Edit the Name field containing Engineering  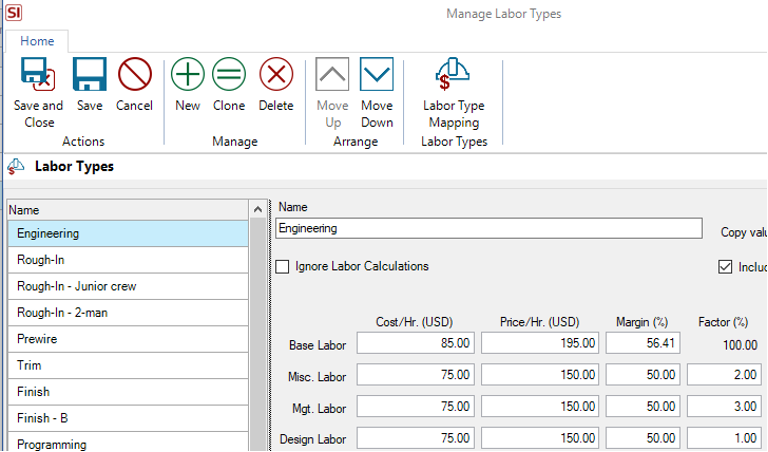[489, 229]
